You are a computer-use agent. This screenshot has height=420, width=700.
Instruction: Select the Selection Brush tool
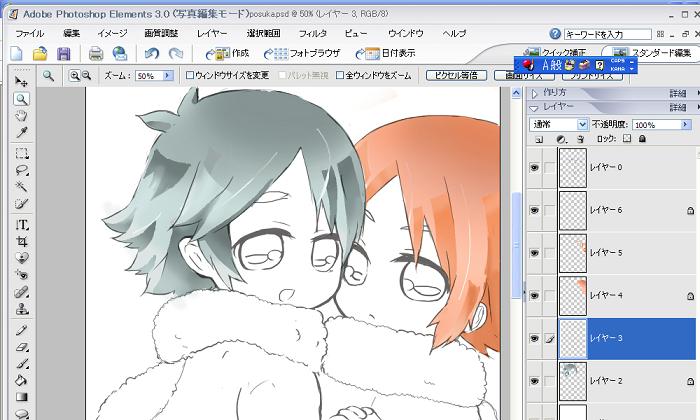tap(21, 204)
